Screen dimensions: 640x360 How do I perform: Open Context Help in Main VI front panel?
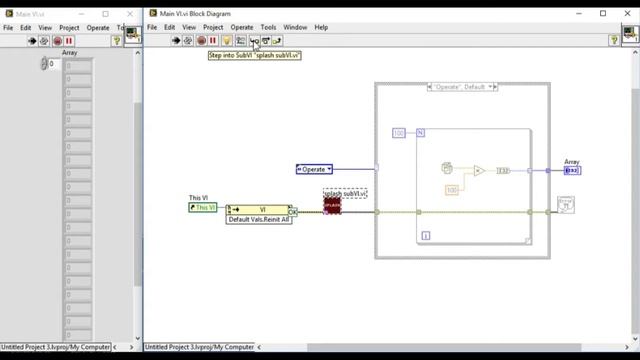(x=116, y=40)
